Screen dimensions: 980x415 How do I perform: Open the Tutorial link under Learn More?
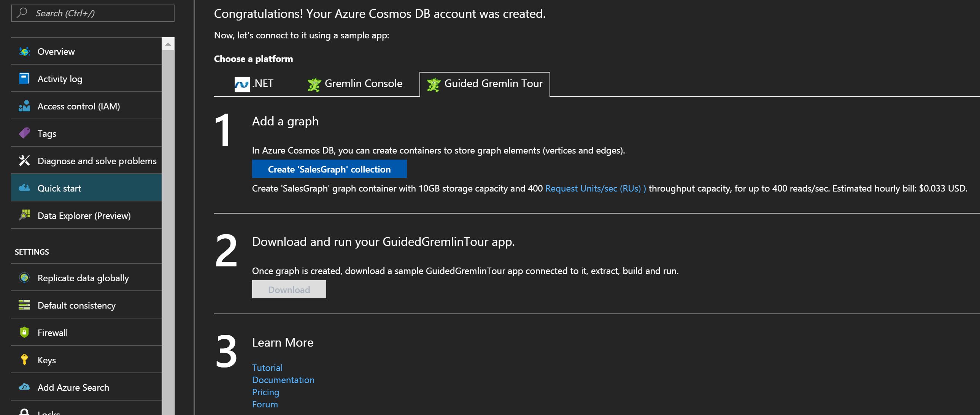click(x=267, y=367)
